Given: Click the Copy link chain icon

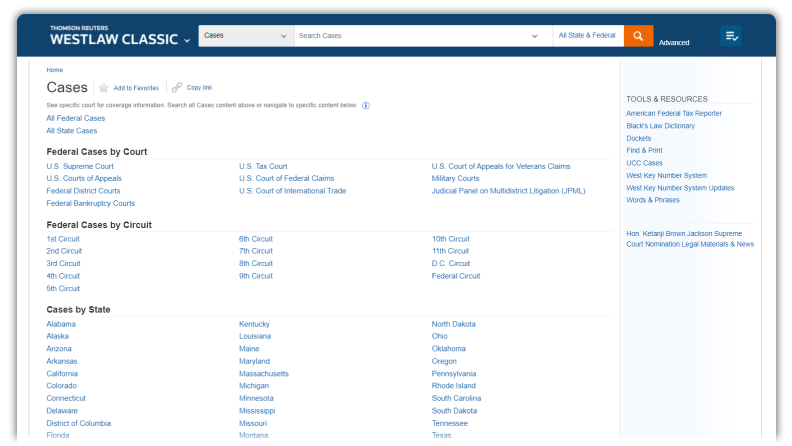Looking at the screenshot, I should point(176,88).
